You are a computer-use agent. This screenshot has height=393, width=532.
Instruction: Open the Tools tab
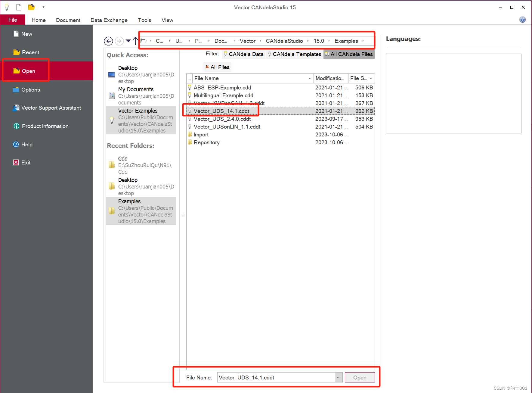[144, 20]
